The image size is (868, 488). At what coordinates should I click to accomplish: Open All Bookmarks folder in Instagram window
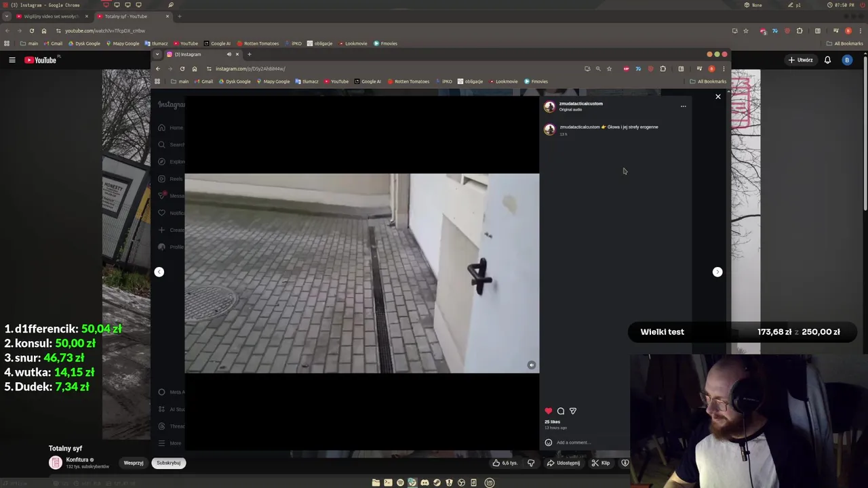pyautogui.click(x=708, y=81)
